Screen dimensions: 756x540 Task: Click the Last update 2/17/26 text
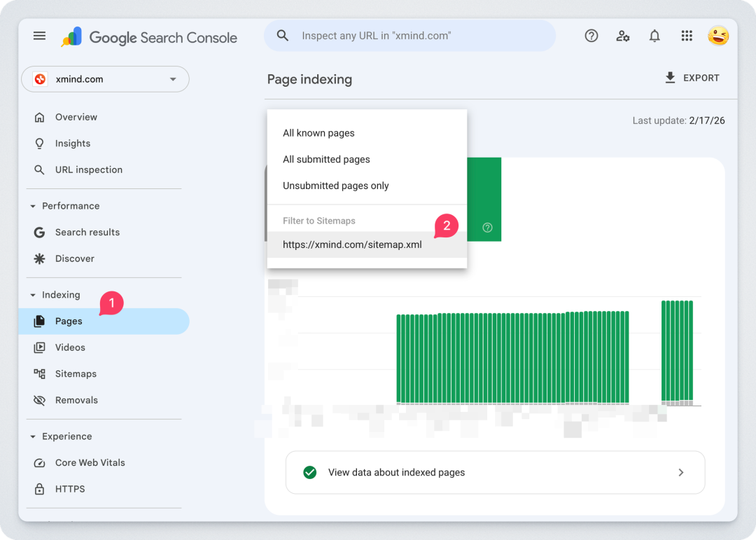[678, 120]
